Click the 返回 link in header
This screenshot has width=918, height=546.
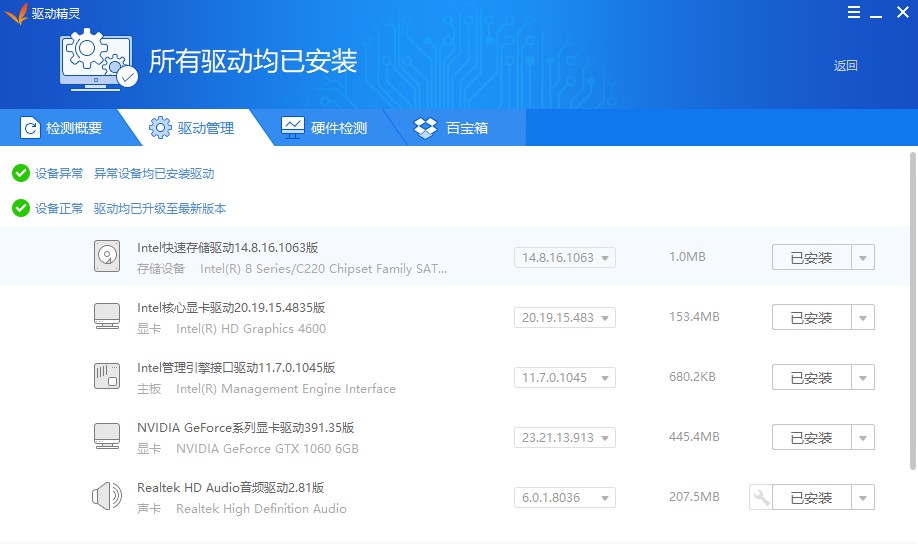tap(845, 66)
